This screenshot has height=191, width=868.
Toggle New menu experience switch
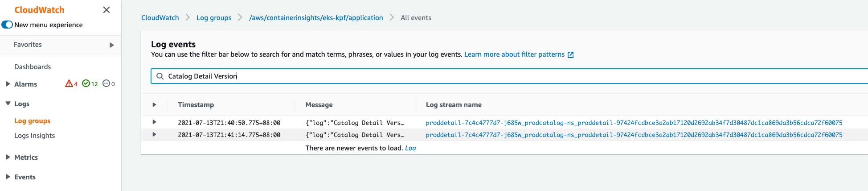[7, 25]
